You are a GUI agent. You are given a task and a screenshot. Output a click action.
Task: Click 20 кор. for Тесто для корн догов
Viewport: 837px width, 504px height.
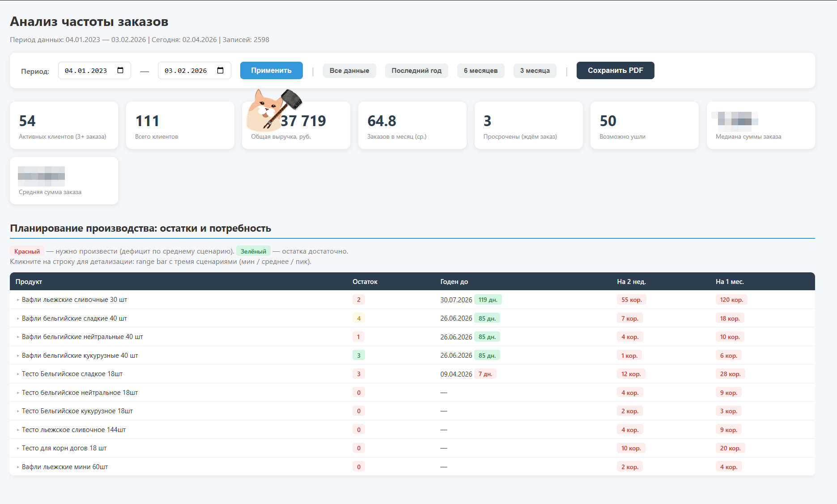pos(730,448)
